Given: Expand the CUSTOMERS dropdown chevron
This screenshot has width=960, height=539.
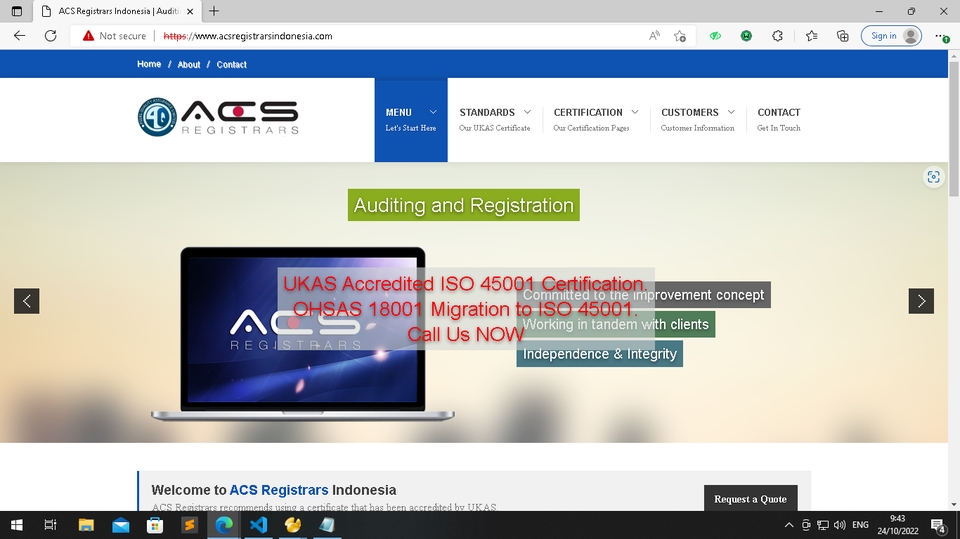Looking at the screenshot, I should pos(731,112).
